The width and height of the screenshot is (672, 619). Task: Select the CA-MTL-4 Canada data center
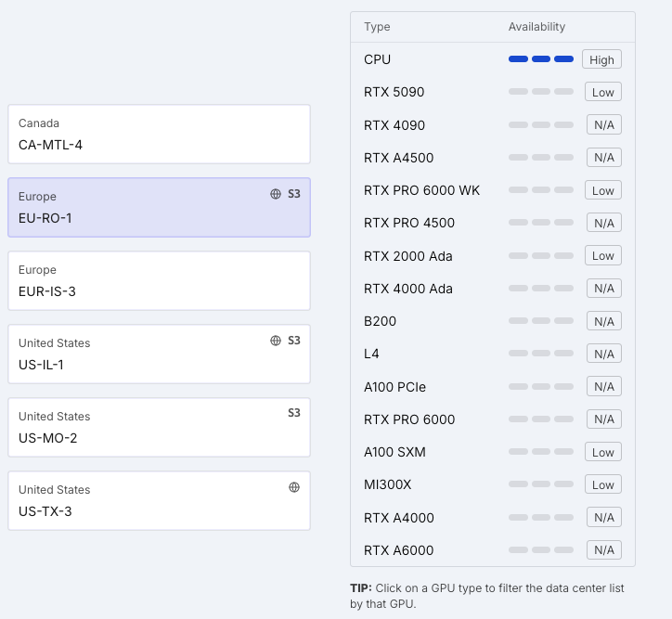coord(159,135)
